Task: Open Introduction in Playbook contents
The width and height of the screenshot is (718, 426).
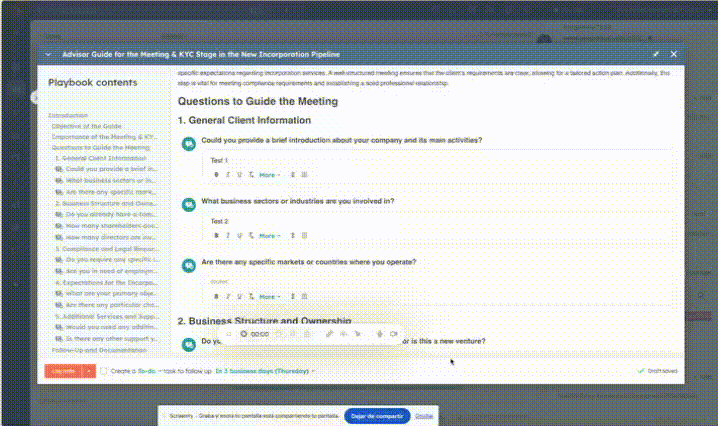Action: pos(68,115)
